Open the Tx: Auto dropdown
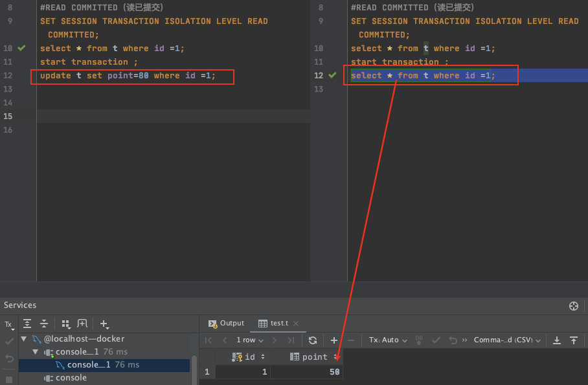 click(388, 340)
